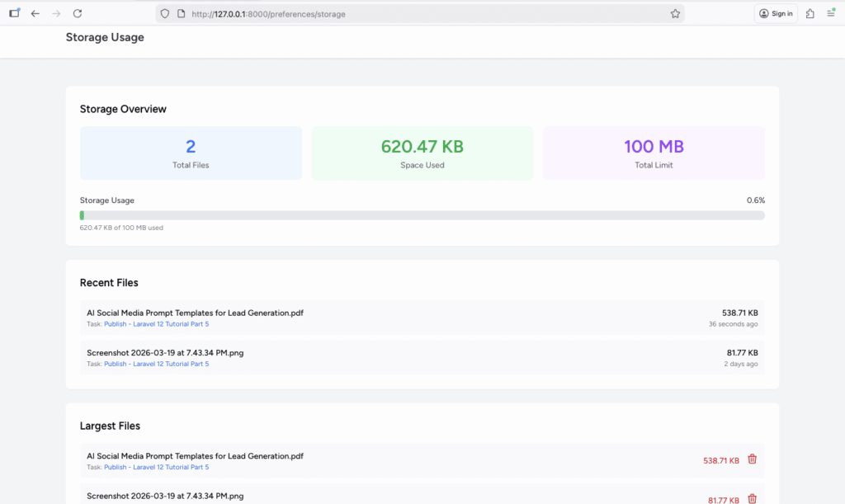Open the extensions puzzle icon
This screenshot has height=504, width=845.
[x=810, y=13]
